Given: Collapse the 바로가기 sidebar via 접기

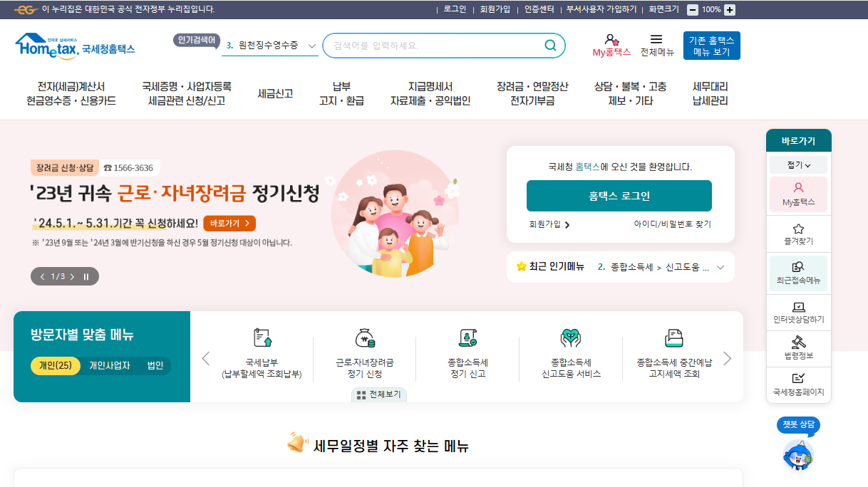Looking at the screenshot, I should pyautogui.click(x=798, y=164).
